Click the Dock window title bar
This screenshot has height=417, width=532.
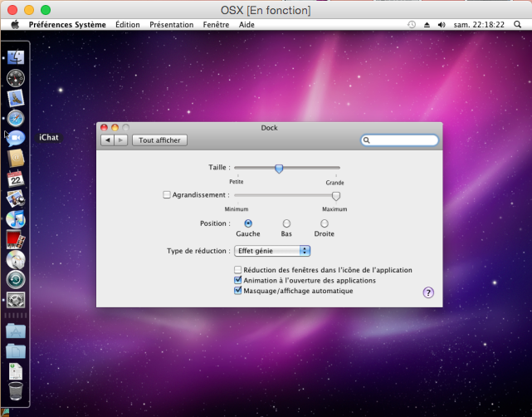pos(270,128)
